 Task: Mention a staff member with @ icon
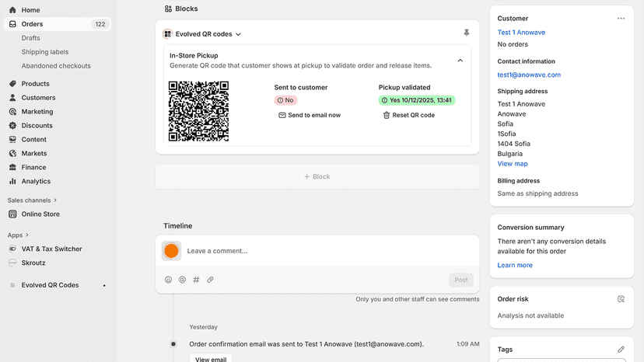coord(182,280)
